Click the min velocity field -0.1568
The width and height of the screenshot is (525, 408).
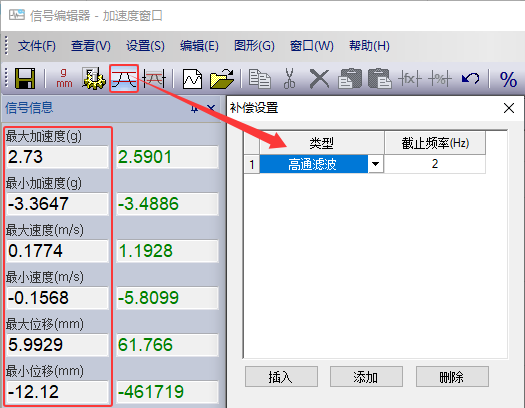57,298
